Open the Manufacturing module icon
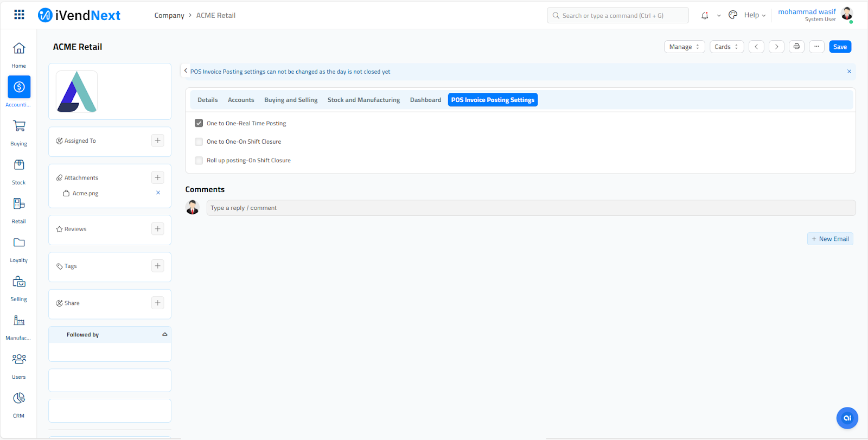The height and width of the screenshot is (440, 868). click(19, 320)
